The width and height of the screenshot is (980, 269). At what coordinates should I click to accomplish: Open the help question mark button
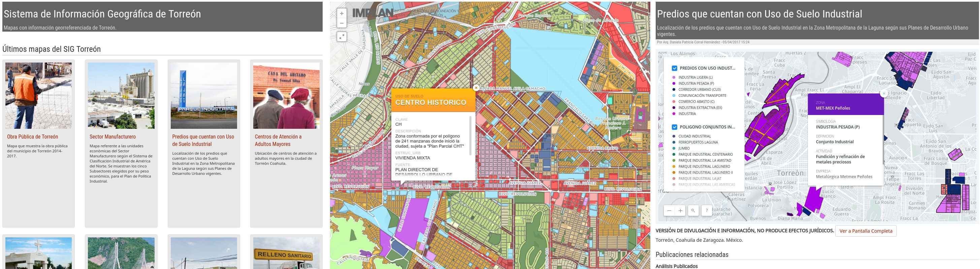point(707,210)
